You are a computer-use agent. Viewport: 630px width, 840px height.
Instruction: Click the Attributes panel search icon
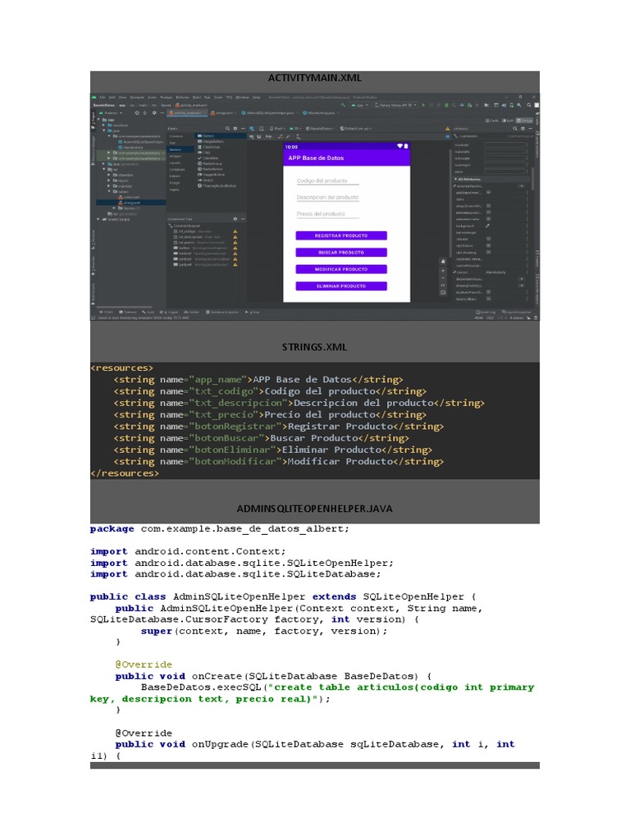pos(514,129)
